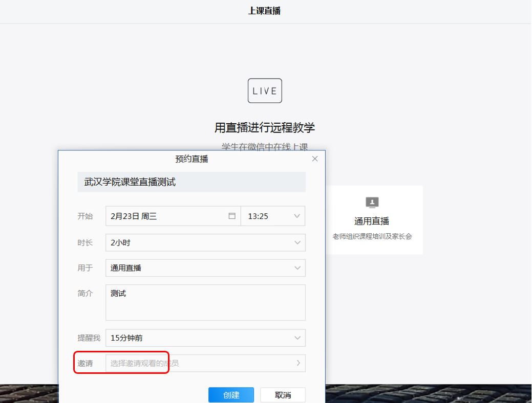Expand the 用于 dropdown set to 通用直播
Viewport: 532px width, 403px height.
click(x=205, y=268)
